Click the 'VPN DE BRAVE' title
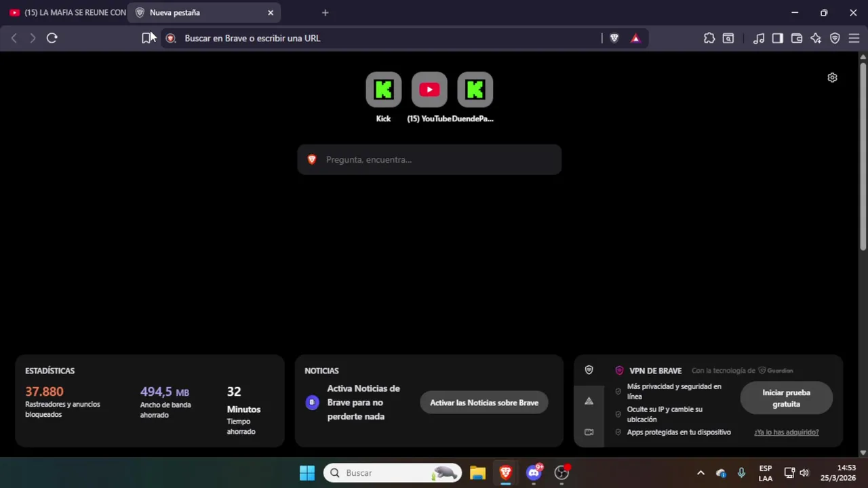 [x=655, y=371]
